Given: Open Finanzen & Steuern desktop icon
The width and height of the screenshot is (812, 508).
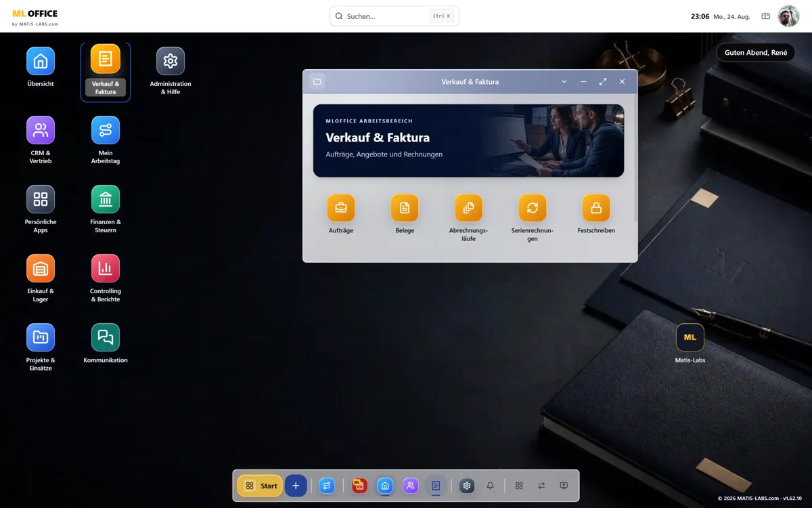Looking at the screenshot, I should (106, 199).
